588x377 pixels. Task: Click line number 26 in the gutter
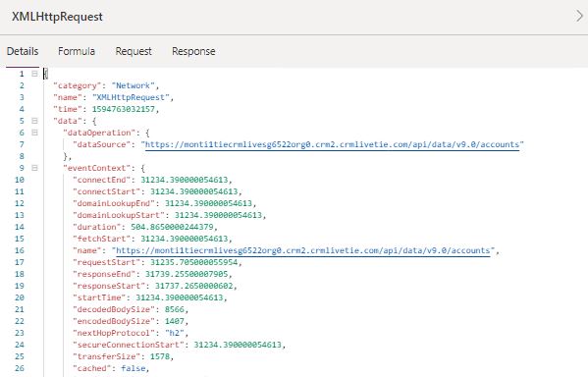20,368
